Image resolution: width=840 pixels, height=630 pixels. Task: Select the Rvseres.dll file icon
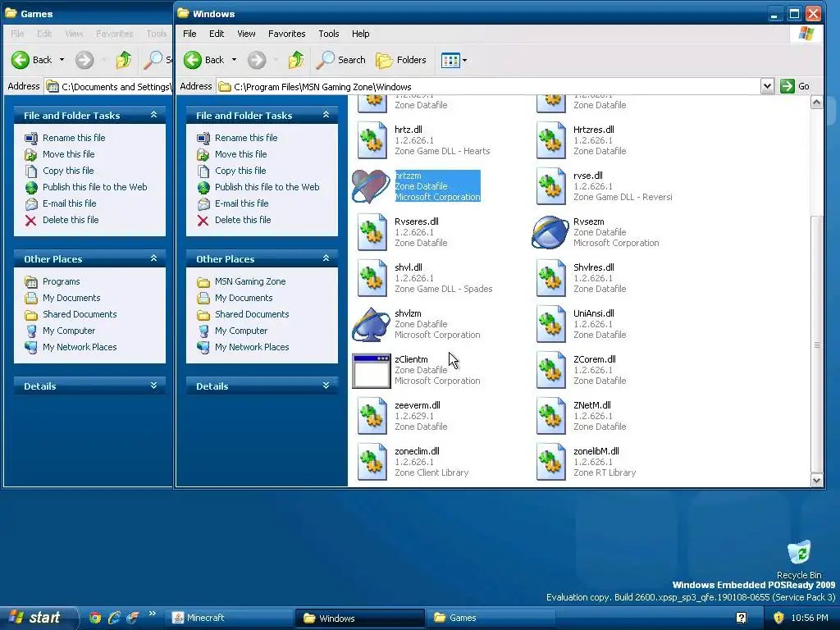coord(372,232)
